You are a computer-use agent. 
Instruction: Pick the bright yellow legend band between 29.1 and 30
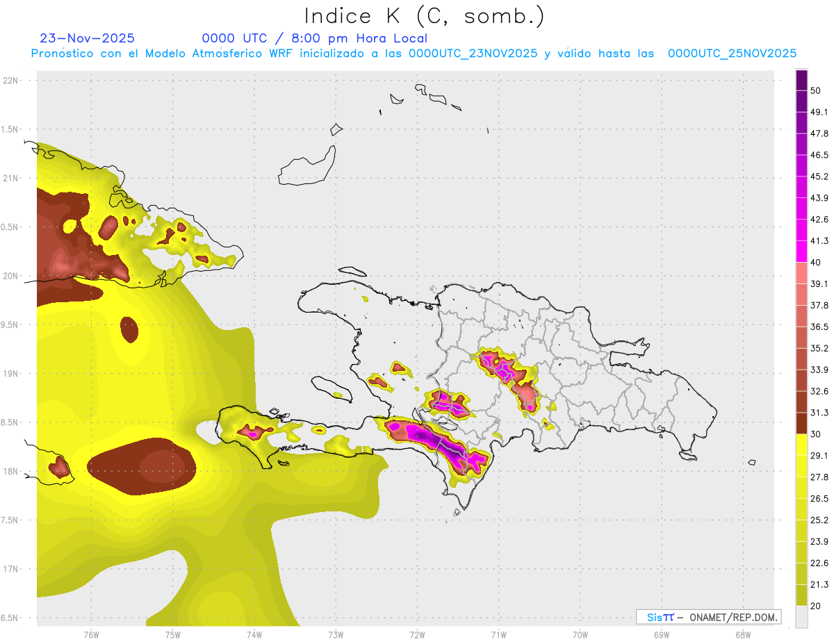pyautogui.click(x=801, y=445)
